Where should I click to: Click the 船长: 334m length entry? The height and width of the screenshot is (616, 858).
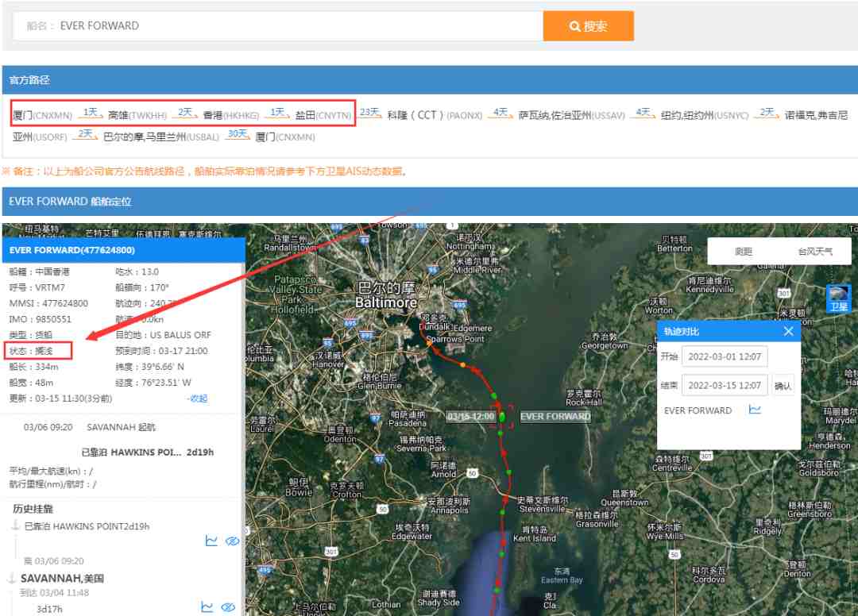(33, 367)
